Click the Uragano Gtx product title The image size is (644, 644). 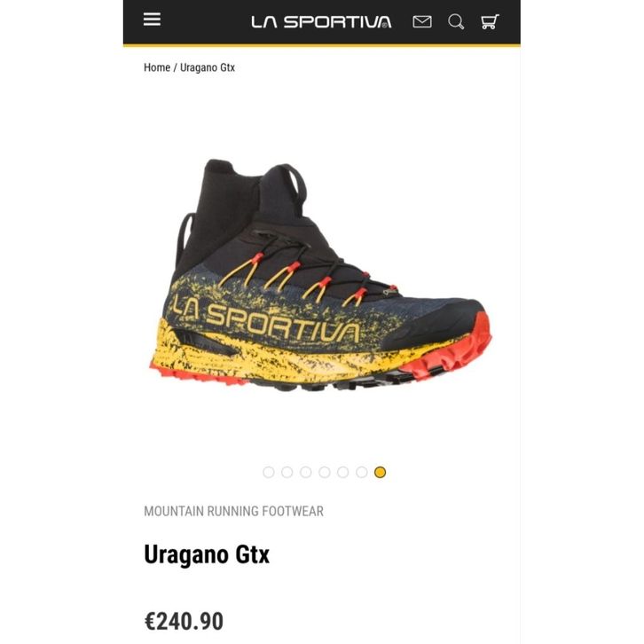207,554
